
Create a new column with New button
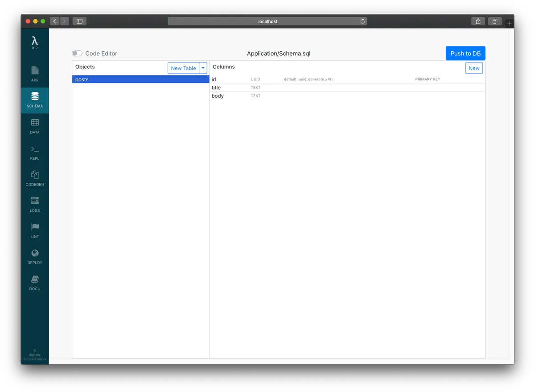pos(474,68)
